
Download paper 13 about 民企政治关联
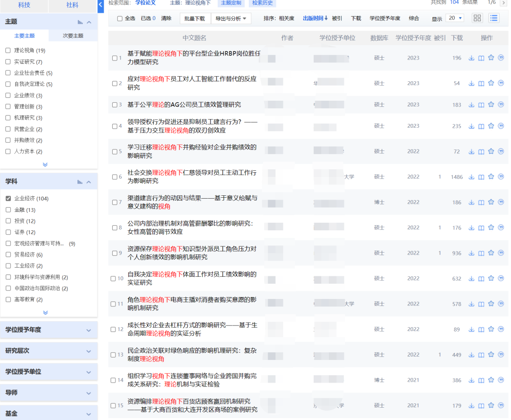[x=471, y=355]
